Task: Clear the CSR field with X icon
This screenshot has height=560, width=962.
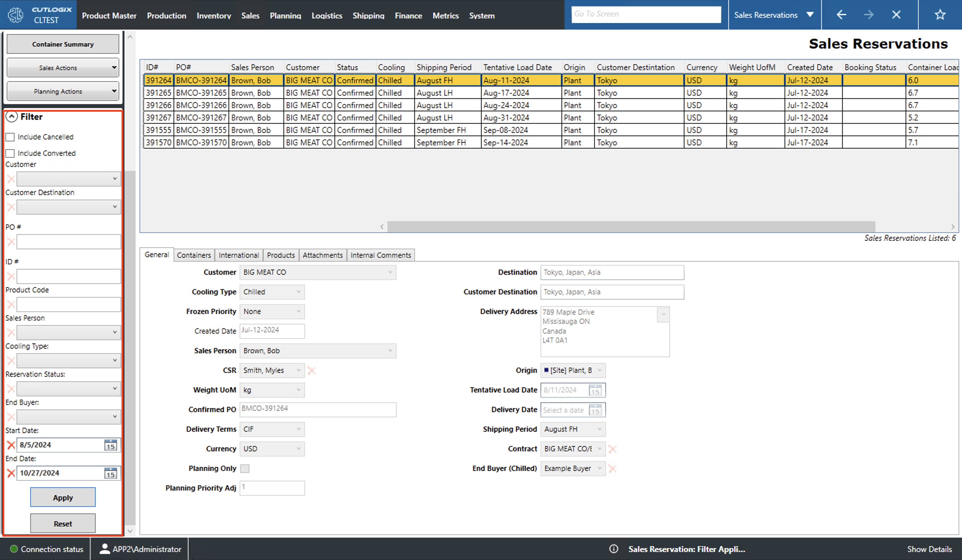Action: [x=312, y=370]
